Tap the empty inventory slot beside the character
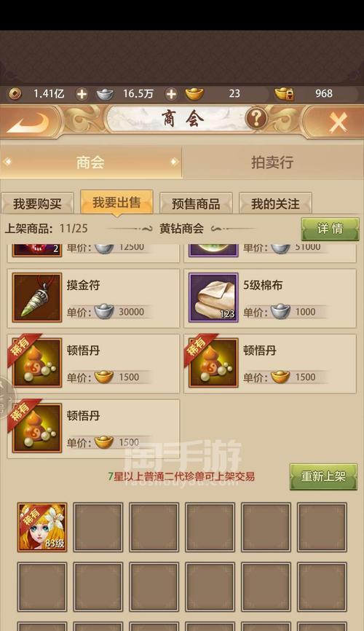 [98, 527]
